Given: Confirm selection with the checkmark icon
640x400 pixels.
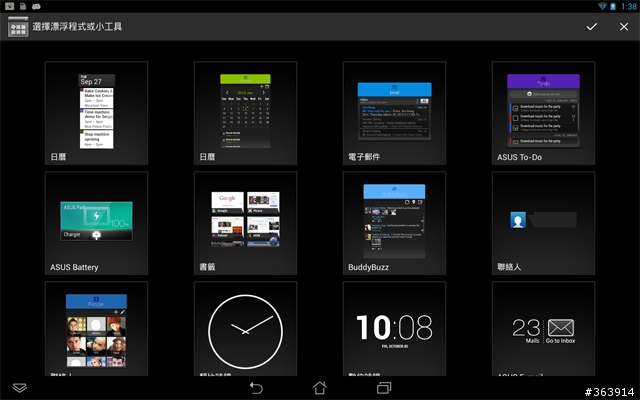Looking at the screenshot, I should coord(591,27).
